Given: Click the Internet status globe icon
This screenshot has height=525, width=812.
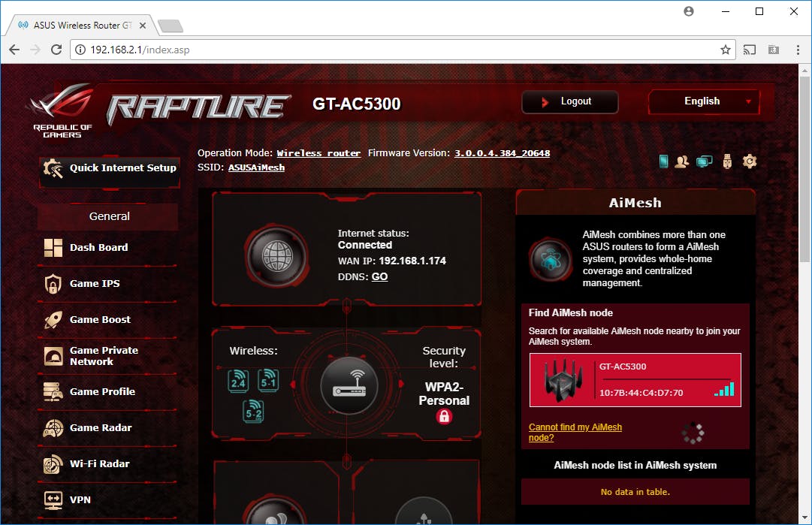Looking at the screenshot, I should click(x=277, y=256).
